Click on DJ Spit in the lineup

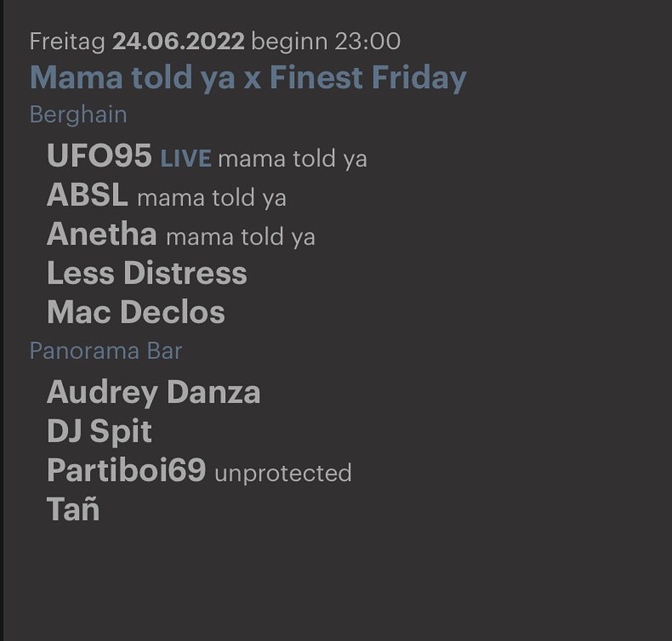99,431
